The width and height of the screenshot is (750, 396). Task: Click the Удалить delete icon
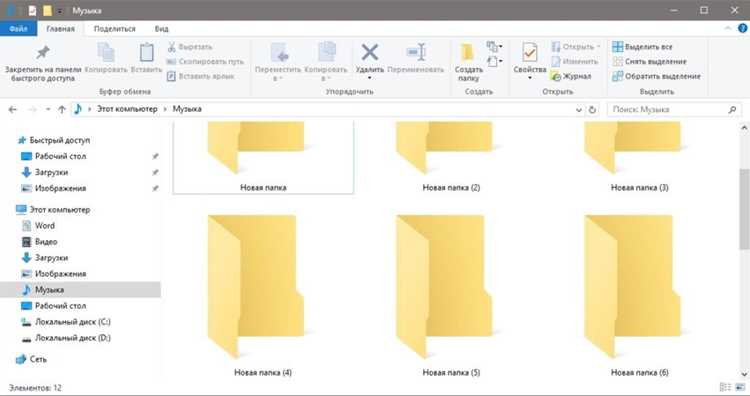pyautogui.click(x=369, y=52)
